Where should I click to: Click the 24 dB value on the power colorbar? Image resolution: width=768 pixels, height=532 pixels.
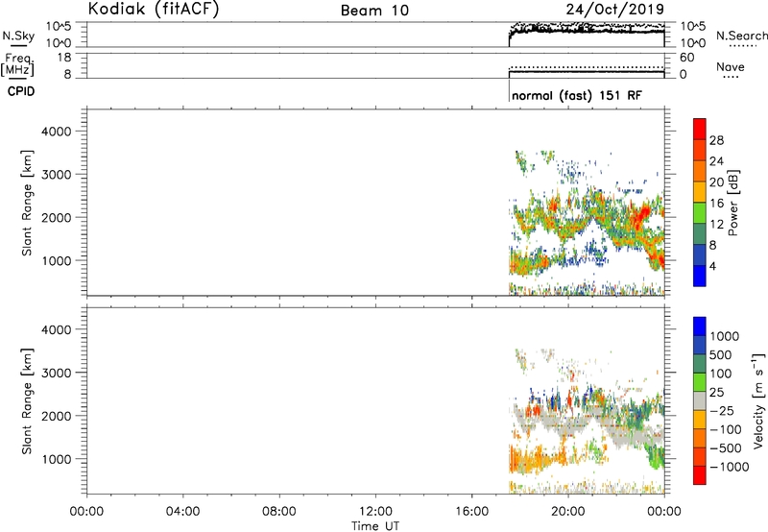pyautogui.click(x=716, y=161)
